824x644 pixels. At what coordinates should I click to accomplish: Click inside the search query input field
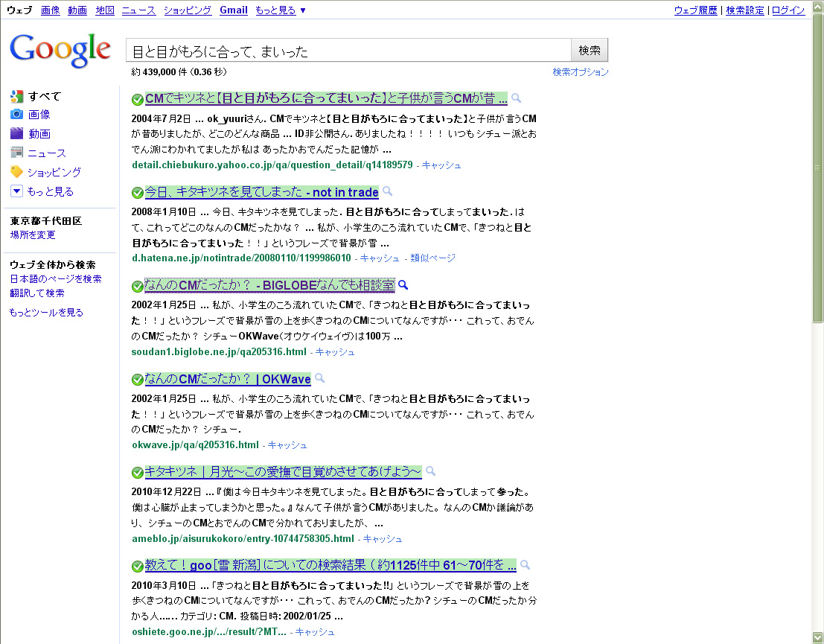[348, 51]
